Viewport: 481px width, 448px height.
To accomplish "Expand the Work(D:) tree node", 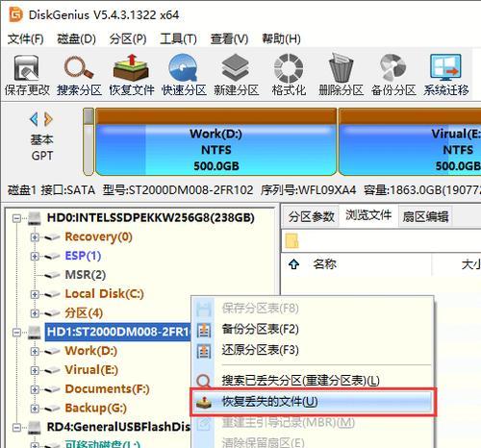I will [35, 352].
